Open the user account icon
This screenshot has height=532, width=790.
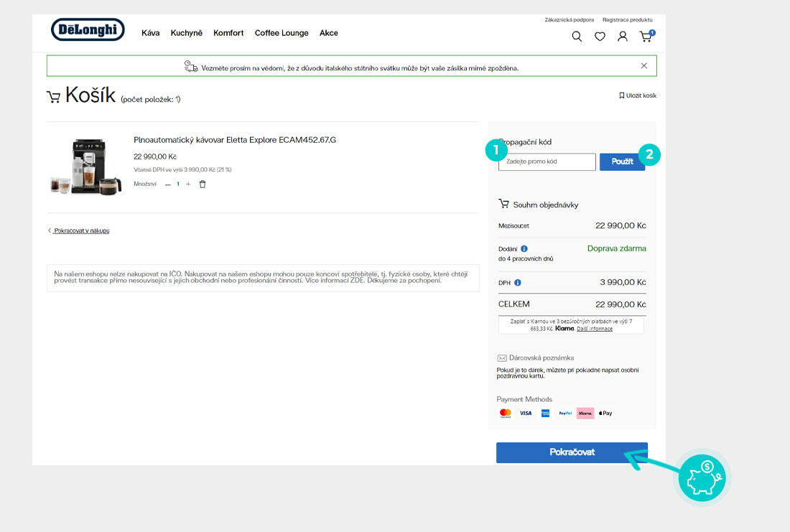[x=623, y=37]
